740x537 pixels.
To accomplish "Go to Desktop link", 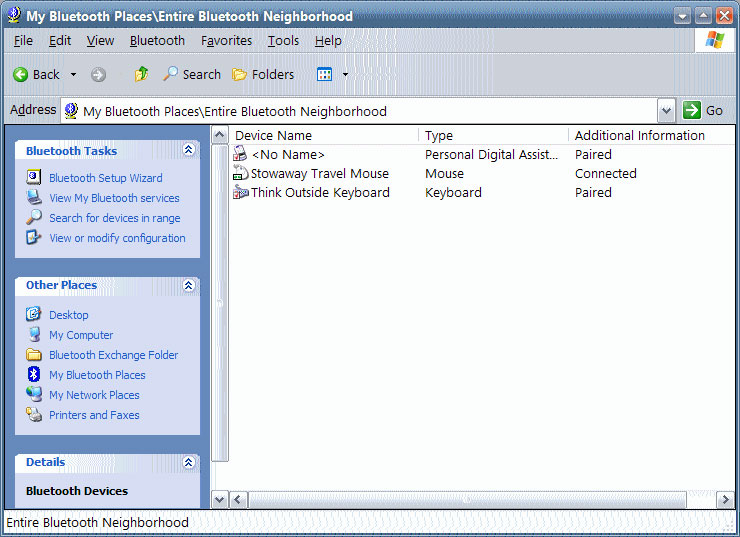I will 68,315.
